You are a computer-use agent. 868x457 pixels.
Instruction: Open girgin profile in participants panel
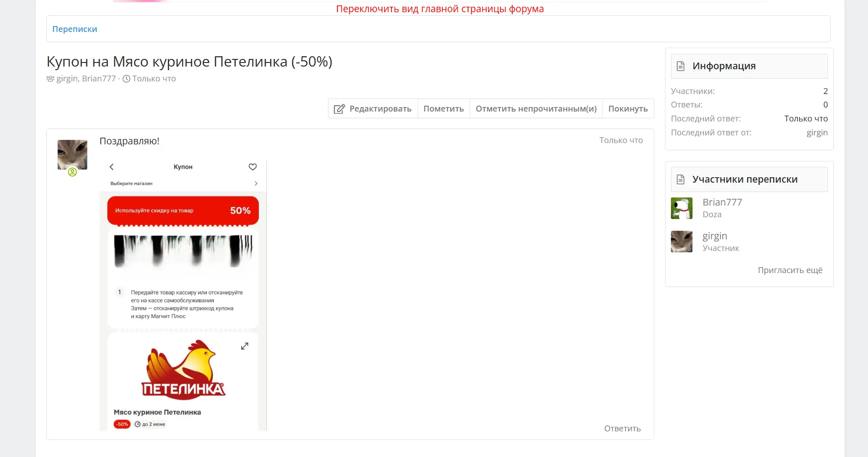(x=715, y=236)
